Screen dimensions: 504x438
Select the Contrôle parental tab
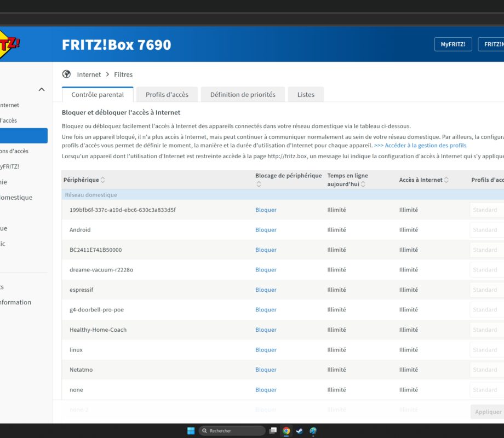pyautogui.click(x=98, y=95)
